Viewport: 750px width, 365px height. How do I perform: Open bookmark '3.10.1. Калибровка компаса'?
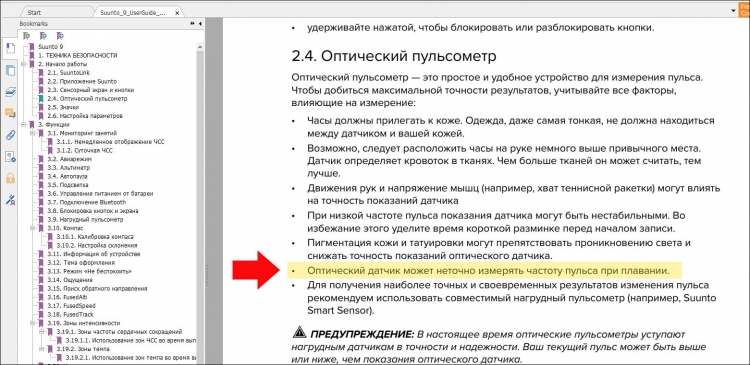point(95,237)
